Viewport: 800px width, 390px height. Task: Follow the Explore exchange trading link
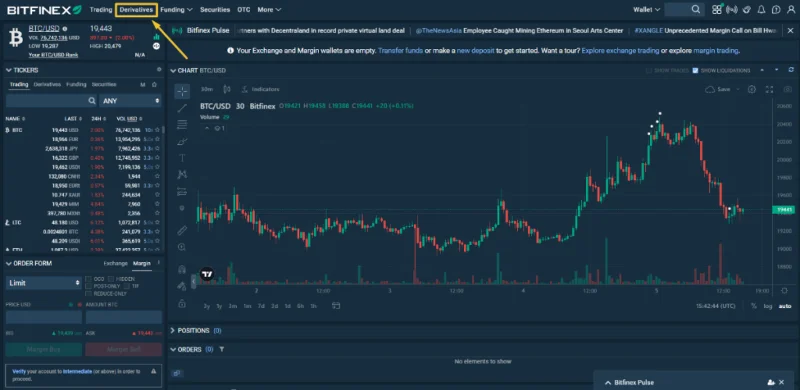click(620, 51)
